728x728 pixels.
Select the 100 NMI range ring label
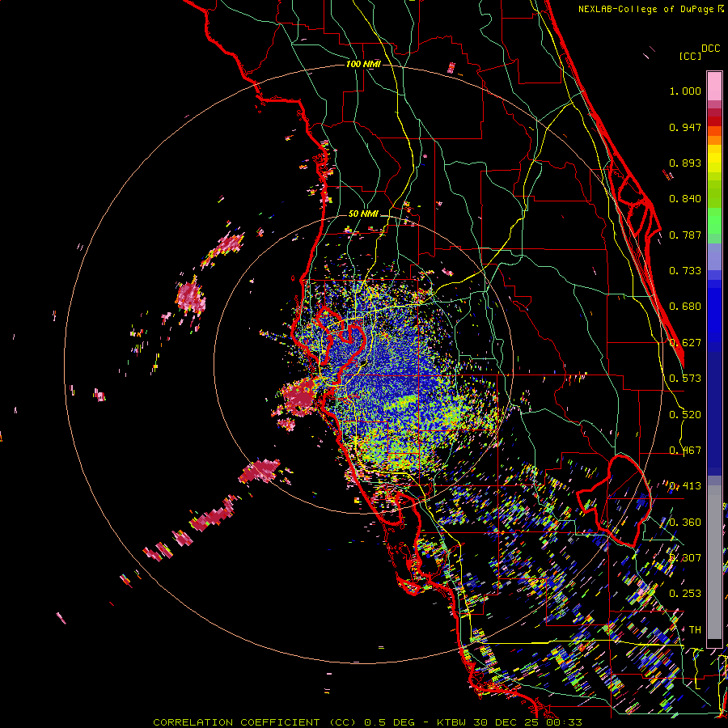coord(363,64)
